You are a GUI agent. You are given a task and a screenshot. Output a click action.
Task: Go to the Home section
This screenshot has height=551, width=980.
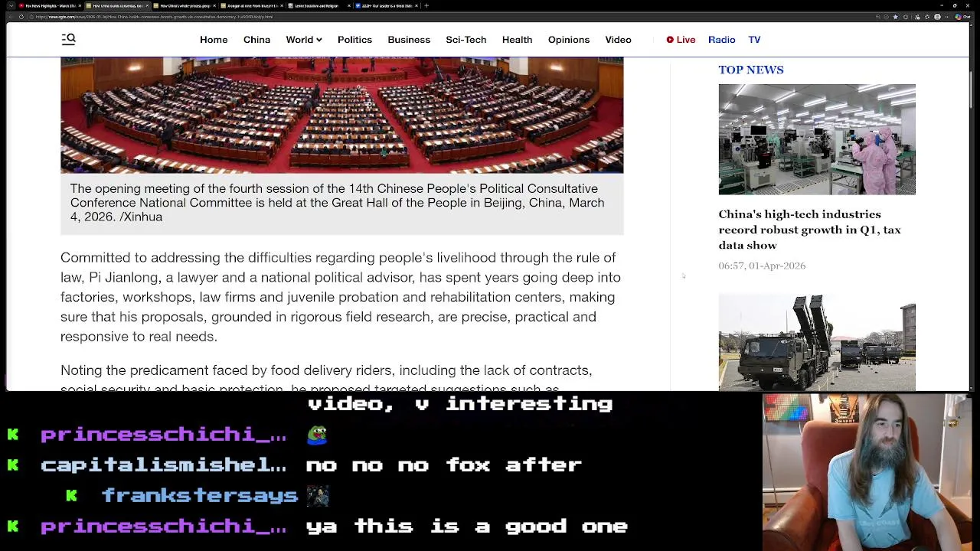(214, 40)
